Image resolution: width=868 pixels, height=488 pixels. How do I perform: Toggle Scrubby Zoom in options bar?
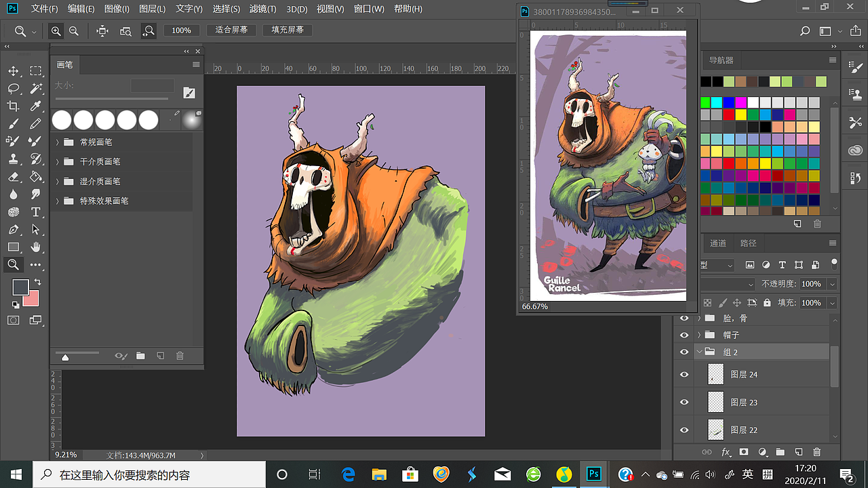(149, 30)
